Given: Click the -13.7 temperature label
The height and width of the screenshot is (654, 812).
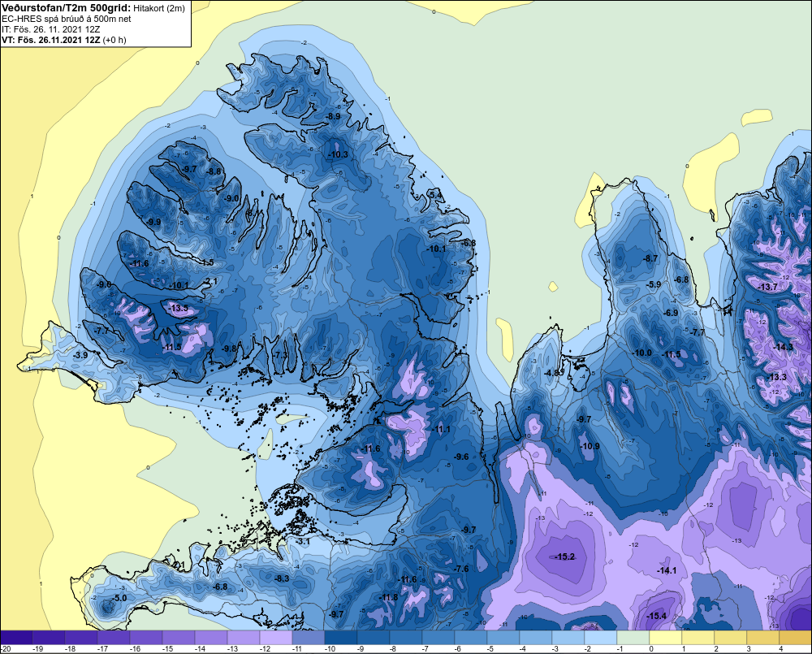Looking at the screenshot, I should 768,287.
